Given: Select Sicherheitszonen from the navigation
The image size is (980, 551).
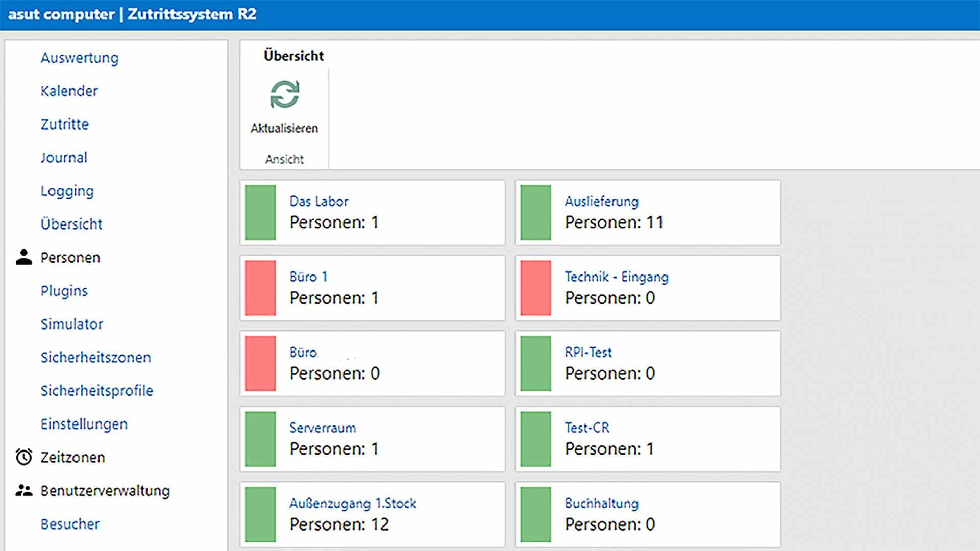Looking at the screenshot, I should [x=96, y=357].
